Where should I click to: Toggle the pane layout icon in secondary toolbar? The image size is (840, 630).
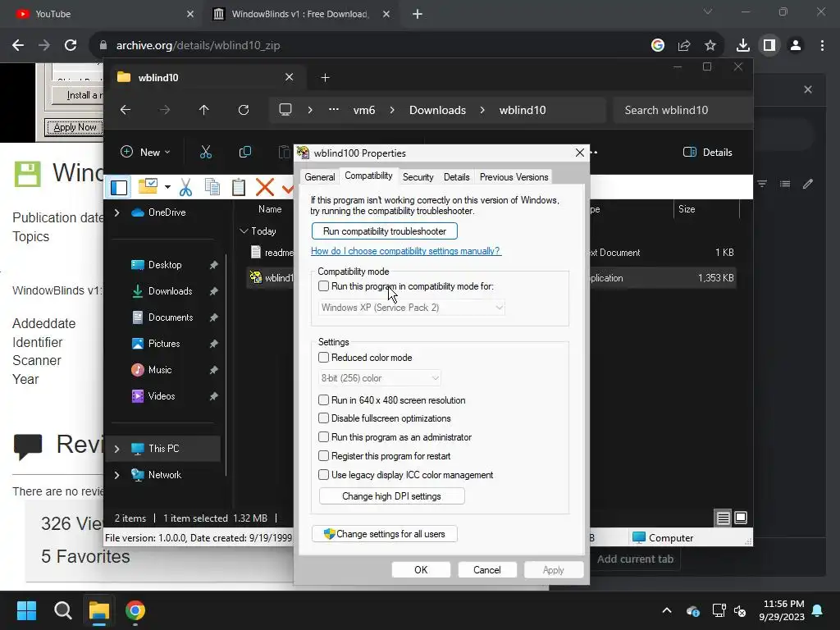tap(119, 187)
